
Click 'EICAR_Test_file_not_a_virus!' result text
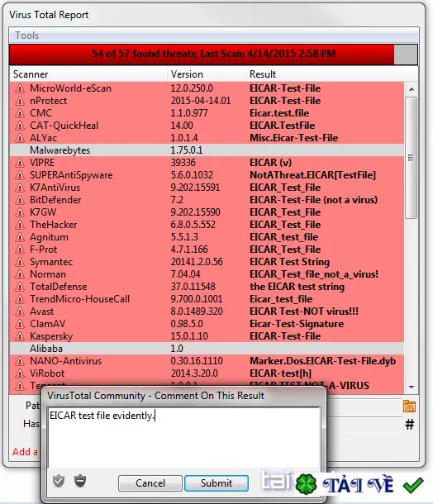click(314, 274)
